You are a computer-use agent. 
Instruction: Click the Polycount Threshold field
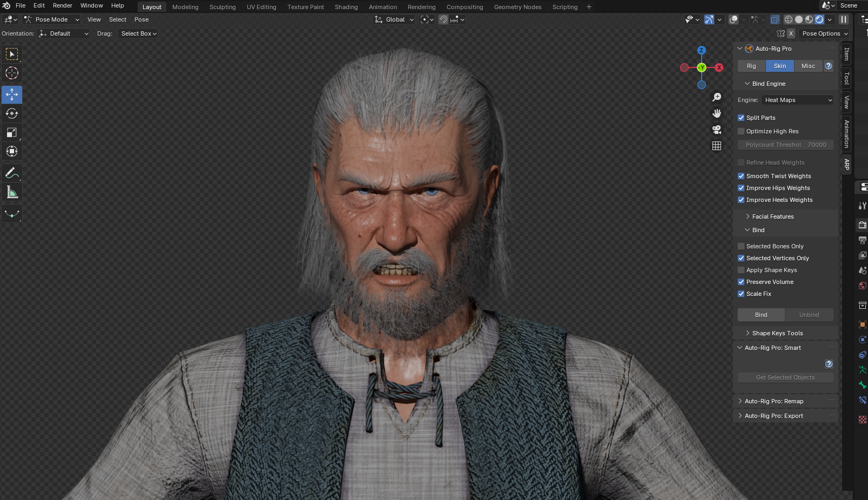tap(785, 145)
